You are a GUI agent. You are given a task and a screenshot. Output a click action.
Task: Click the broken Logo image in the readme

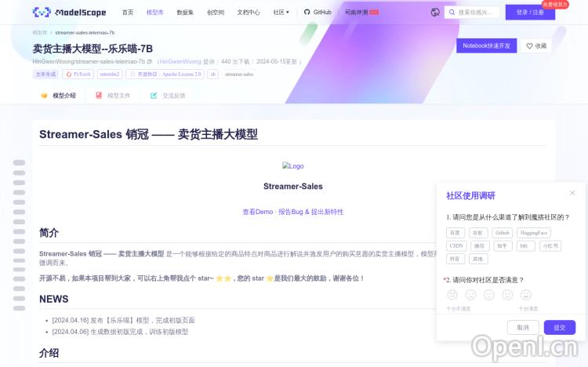pyautogui.click(x=292, y=166)
